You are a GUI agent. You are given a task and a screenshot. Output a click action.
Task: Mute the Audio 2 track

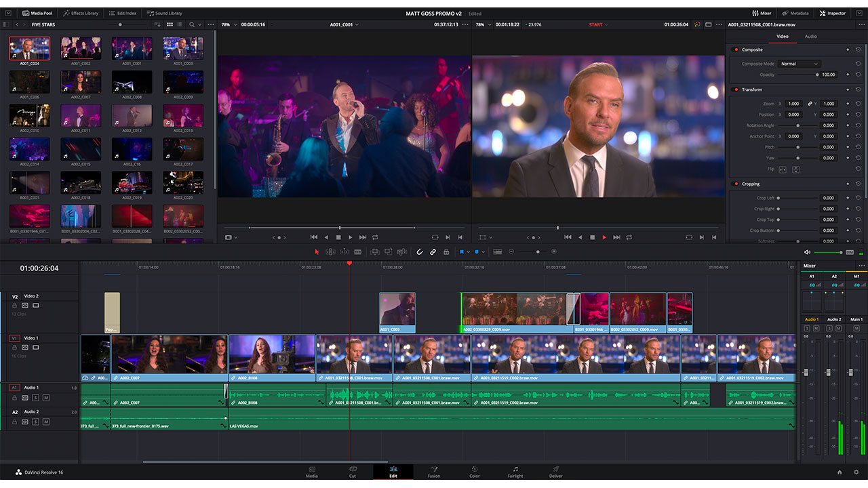(46, 422)
